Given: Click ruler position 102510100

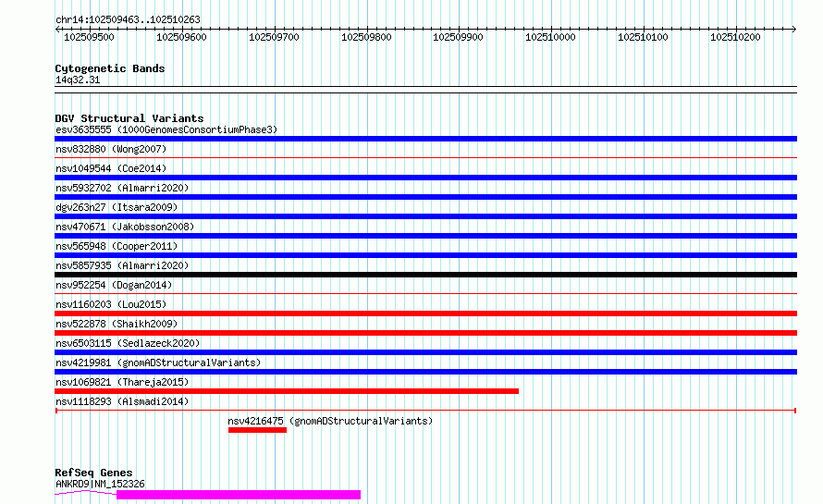Looking at the screenshot, I should pos(643,37).
